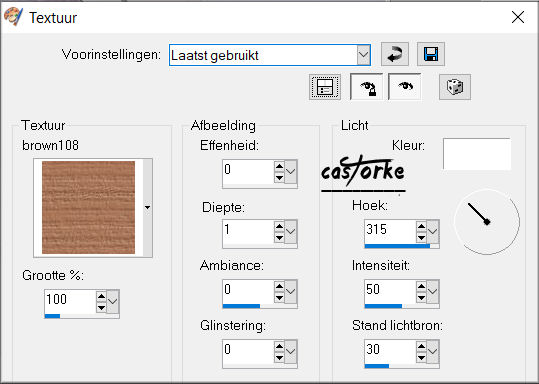Screen dimensions: 539x384
Task: Click the Hoek value field
Action: click(390, 230)
